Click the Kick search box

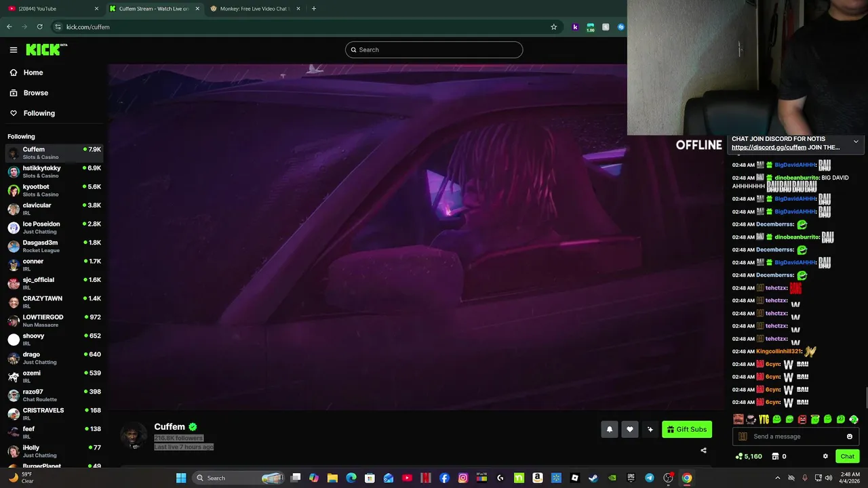pyautogui.click(x=434, y=49)
